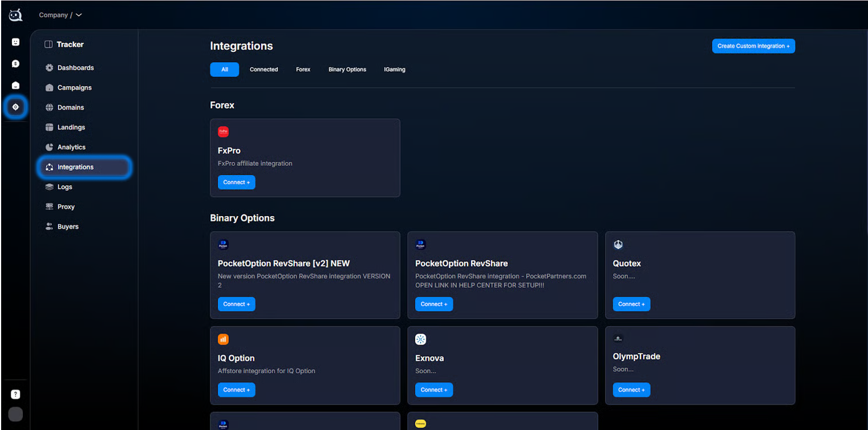This screenshot has width=868, height=430.
Task: Click the robot logo icon at top left
Action: pos(15,15)
